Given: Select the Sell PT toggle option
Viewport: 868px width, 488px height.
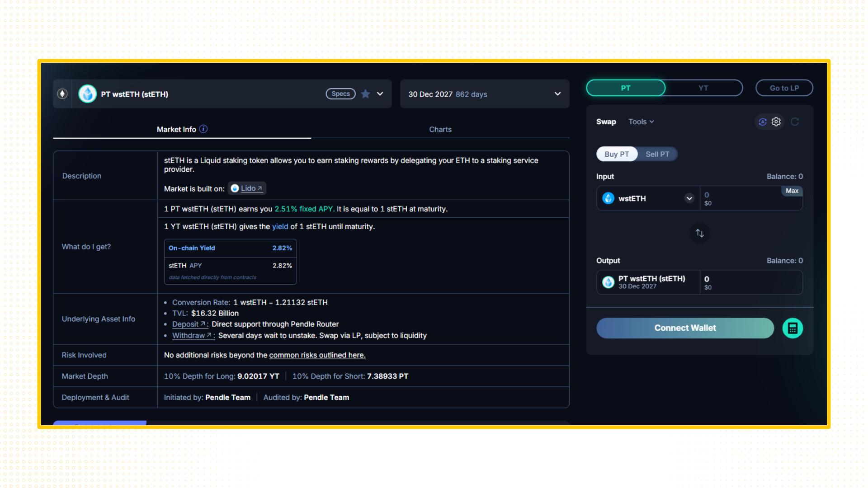Looking at the screenshot, I should (x=657, y=154).
